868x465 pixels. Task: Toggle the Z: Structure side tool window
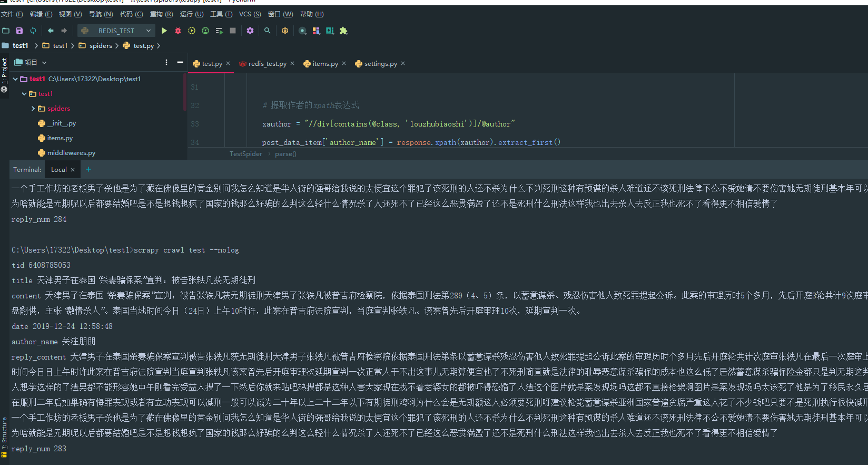pyautogui.click(x=4, y=438)
